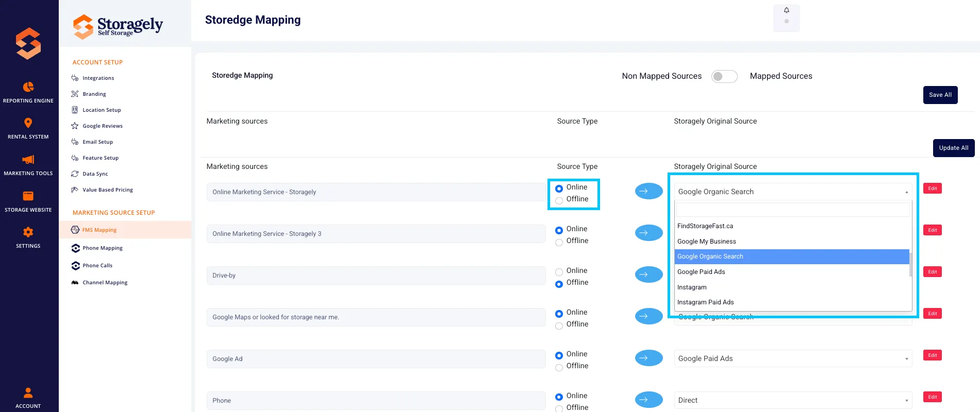Open the Direct source dropdown
The height and width of the screenshot is (412, 980).
pos(793,400)
